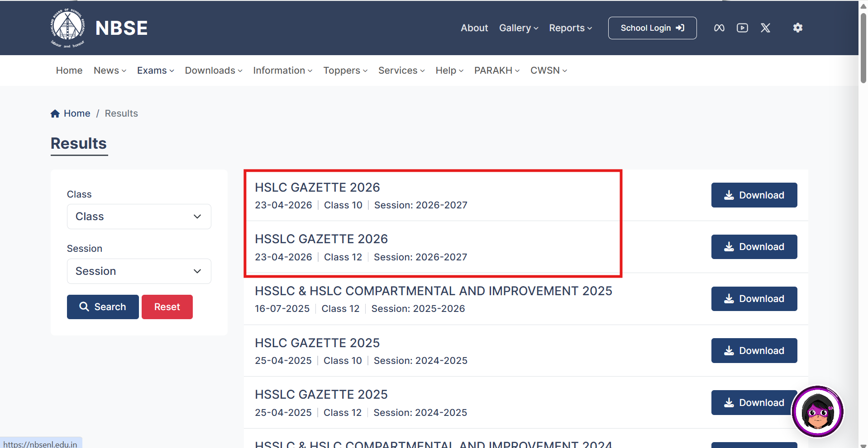Expand the Class dropdown filter
868x448 pixels.
pos(139,217)
